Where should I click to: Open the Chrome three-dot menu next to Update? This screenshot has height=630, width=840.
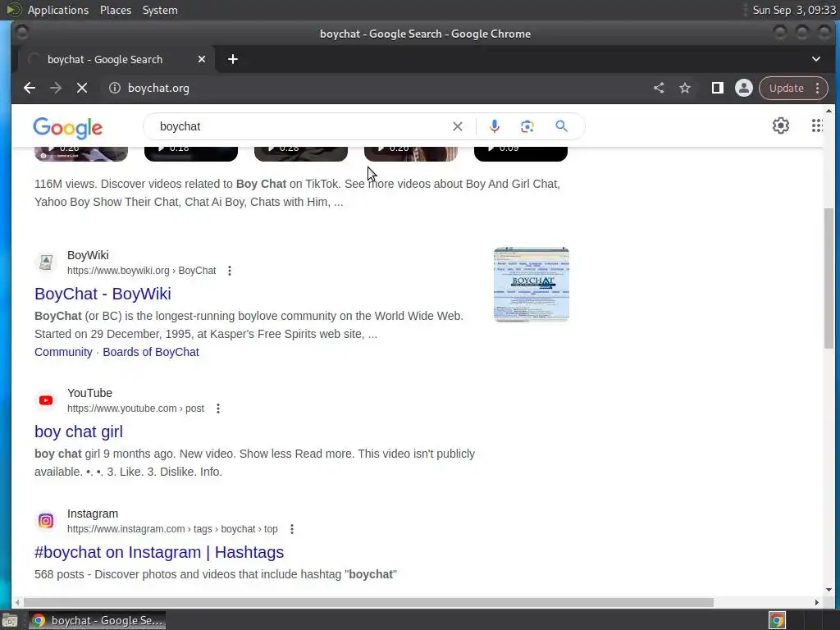818,88
